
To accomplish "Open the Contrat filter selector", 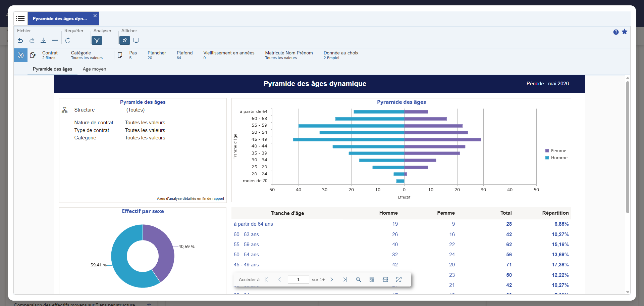I will [50, 55].
